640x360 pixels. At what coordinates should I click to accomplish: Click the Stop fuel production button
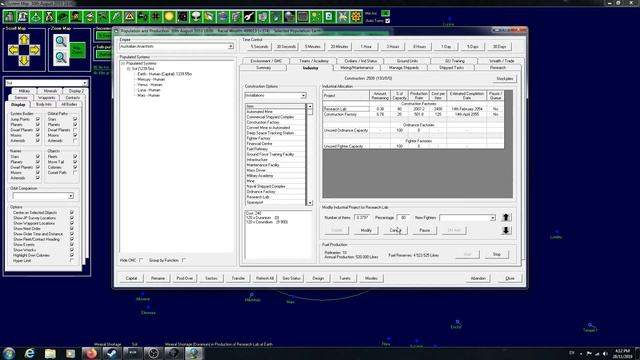click(496, 254)
